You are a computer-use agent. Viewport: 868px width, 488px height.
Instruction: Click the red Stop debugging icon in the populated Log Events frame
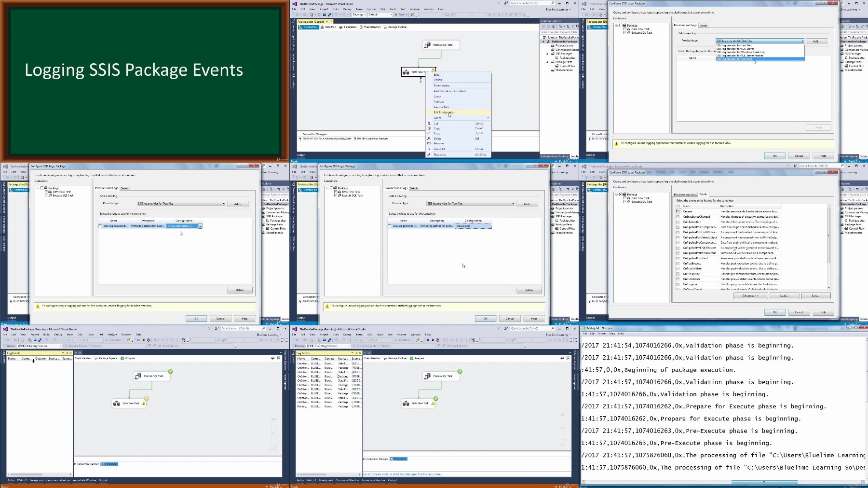click(433, 340)
